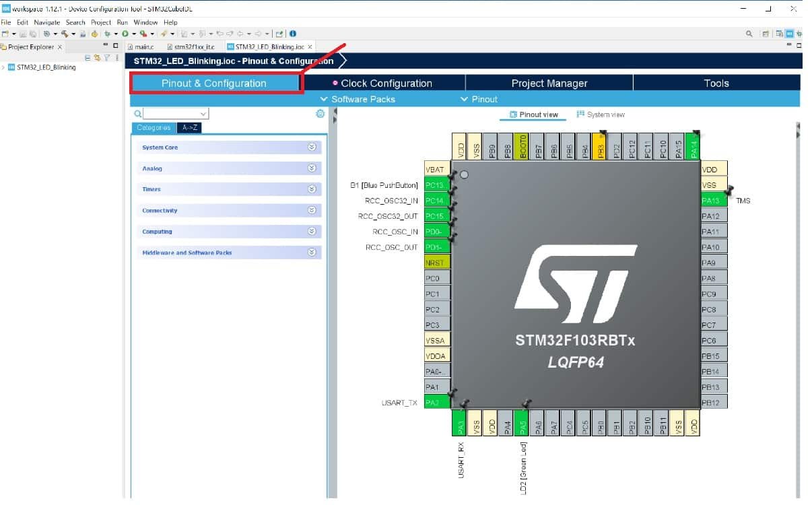The height and width of the screenshot is (505, 812).
Task: Open the Software Packs dropdown
Action: click(x=358, y=99)
